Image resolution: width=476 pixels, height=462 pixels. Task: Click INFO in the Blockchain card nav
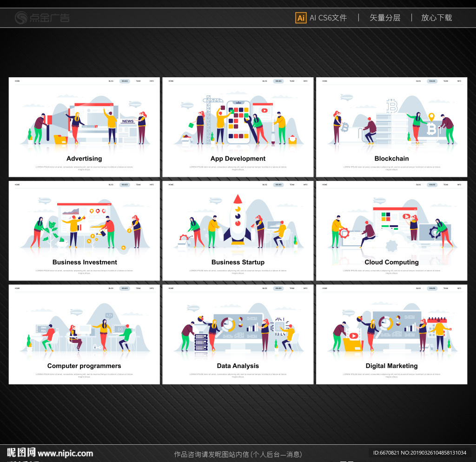click(x=459, y=81)
